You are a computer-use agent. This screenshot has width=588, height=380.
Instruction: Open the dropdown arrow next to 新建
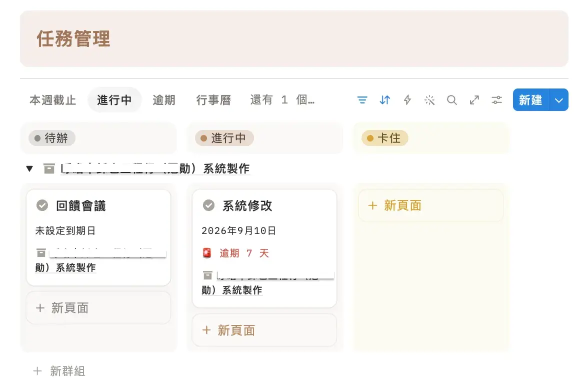tap(559, 100)
